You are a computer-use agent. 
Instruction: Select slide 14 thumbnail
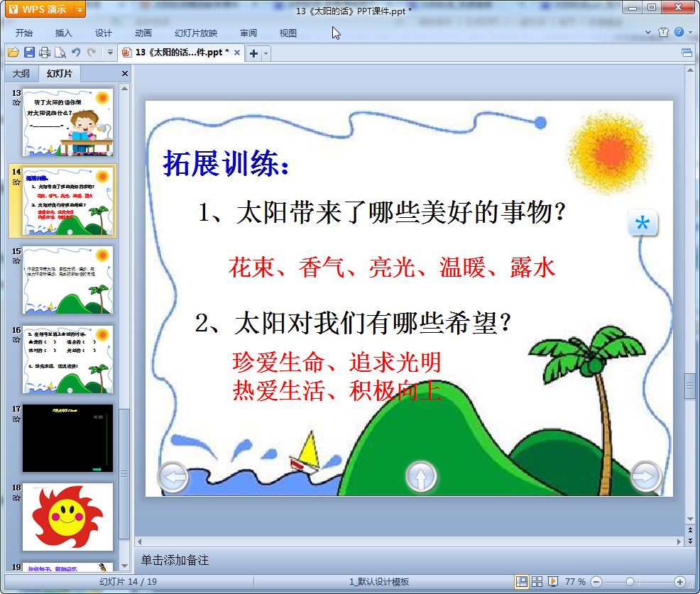click(68, 201)
